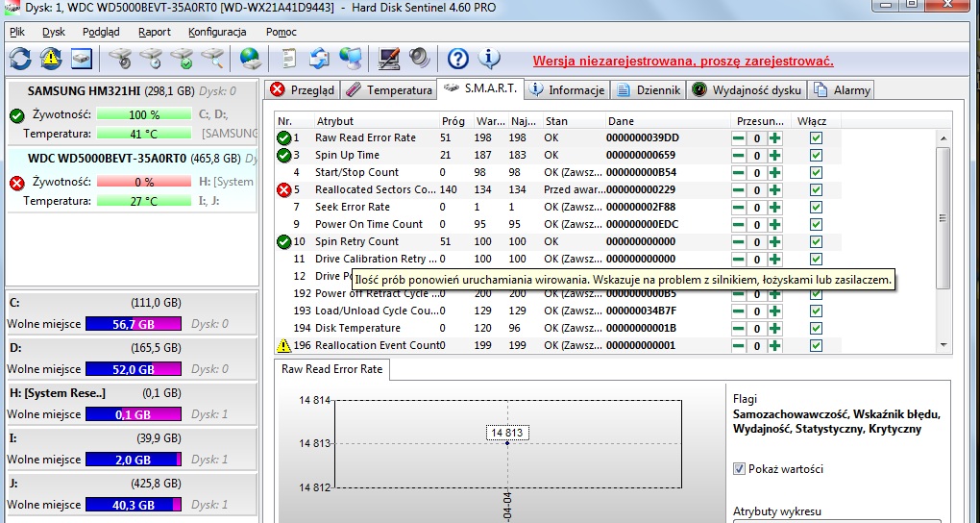Click the refresh disk data toolbar icon
The width and height of the screenshot is (980, 523).
(x=20, y=59)
